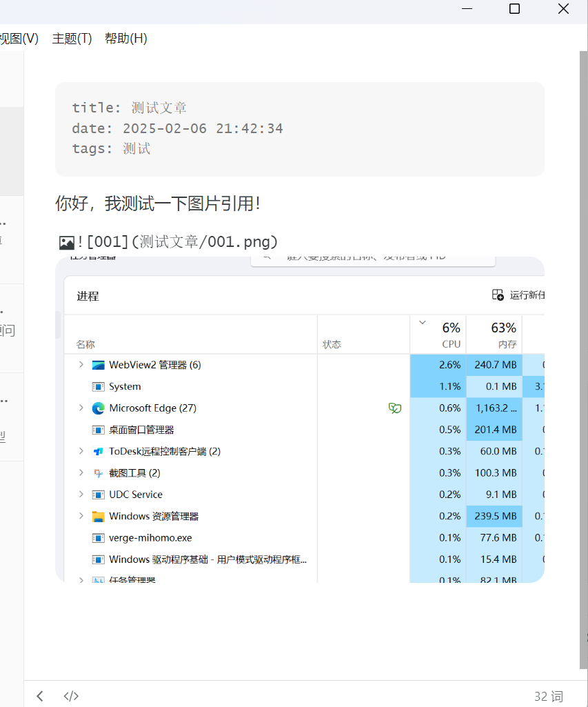Click the 32 词 word count button
Image resolution: width=588 pixels, height=707 pixels.
tap(548, 697)
